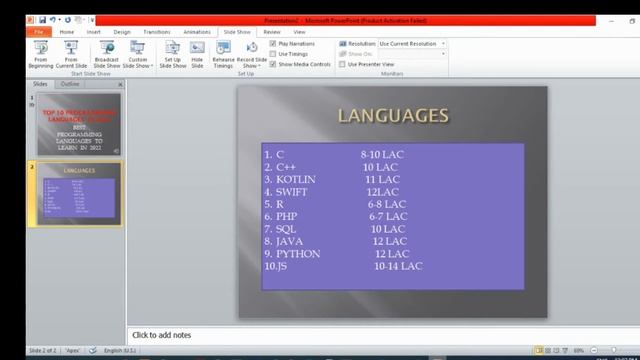
Task: Close the Slides/Outline pane
Action: [120, 84]
